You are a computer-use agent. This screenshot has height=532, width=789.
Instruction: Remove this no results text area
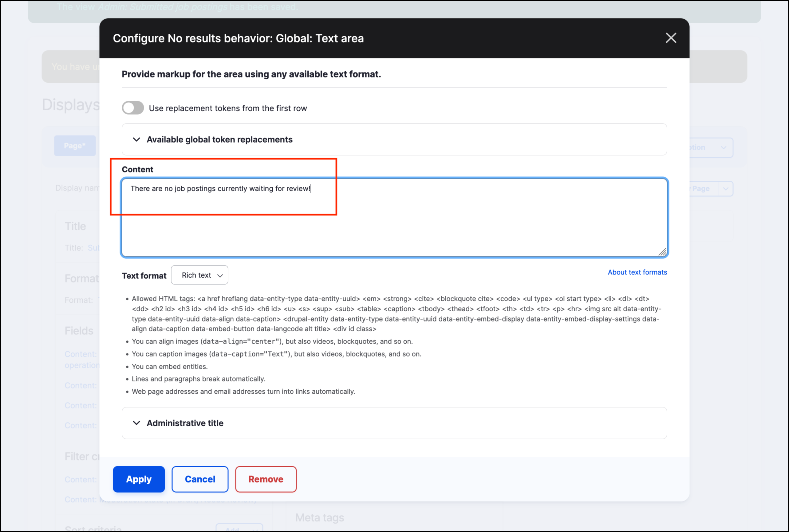tap(266, 479)
